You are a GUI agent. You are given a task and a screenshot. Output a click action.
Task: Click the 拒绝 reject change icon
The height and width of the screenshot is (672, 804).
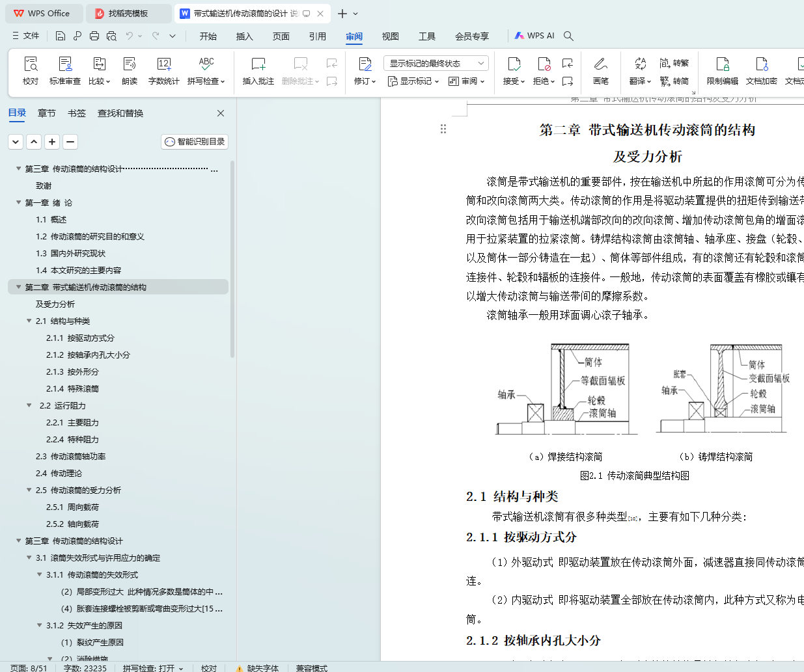(x=544, y=64)
